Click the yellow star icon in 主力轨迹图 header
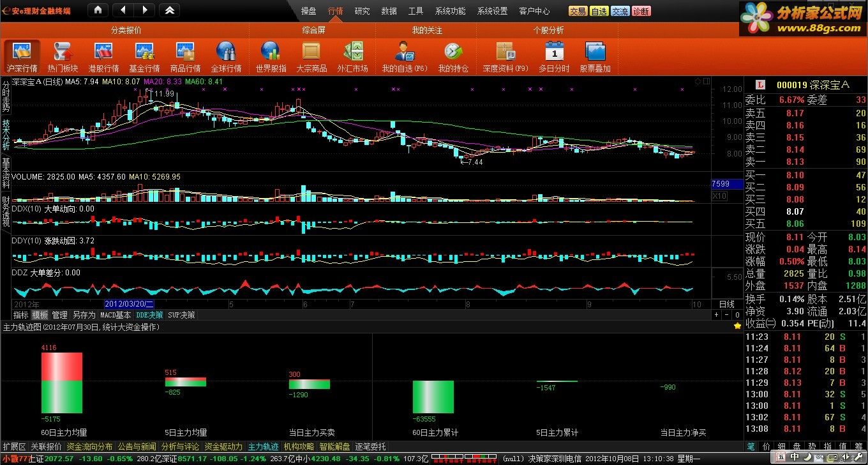The height and width of the screenshot is (465, 868). click(x=737, y=326)
